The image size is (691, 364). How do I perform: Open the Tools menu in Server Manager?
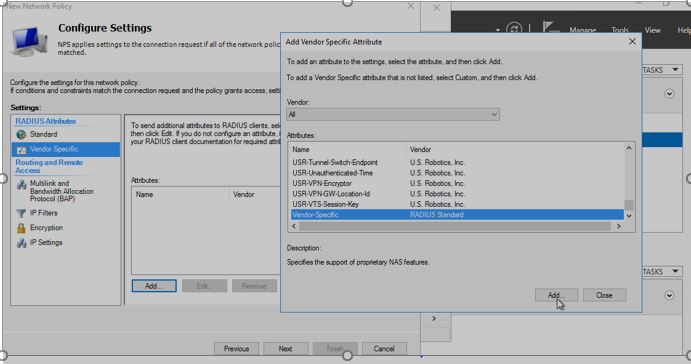tap(620, 30)
